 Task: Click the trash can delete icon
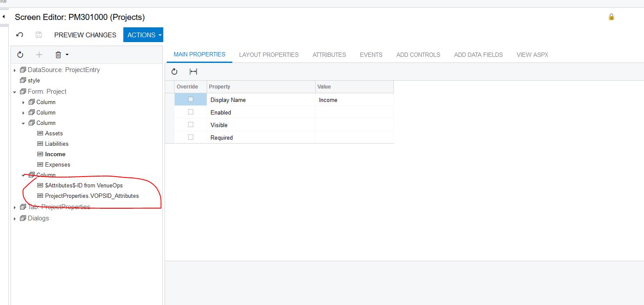click(58, 55)
